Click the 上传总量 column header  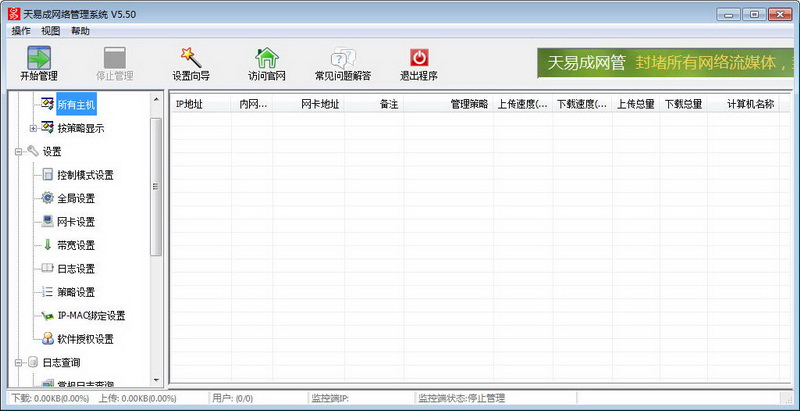636,105
